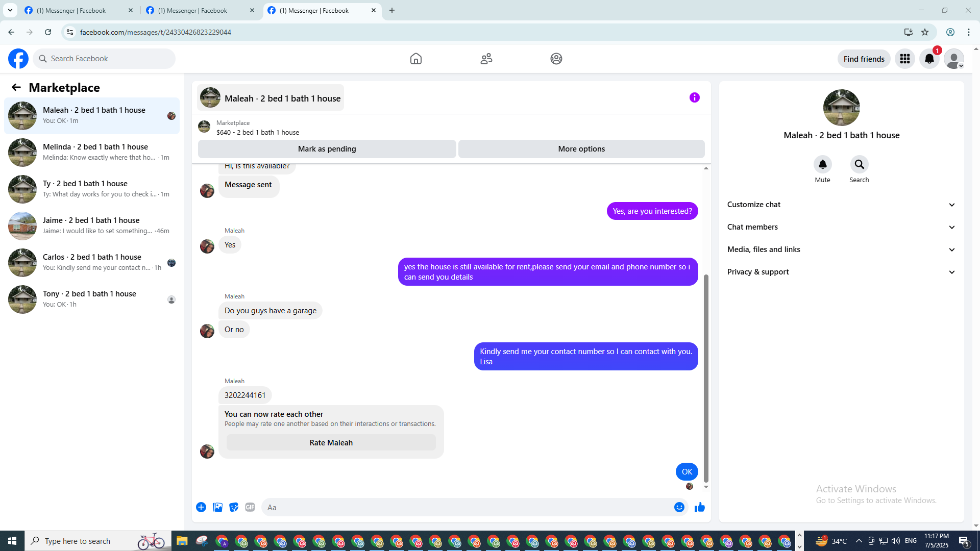The width and height of the screenshot is (980, 551).
Task: Open the conversation information icon
Action: pos(694,97)
